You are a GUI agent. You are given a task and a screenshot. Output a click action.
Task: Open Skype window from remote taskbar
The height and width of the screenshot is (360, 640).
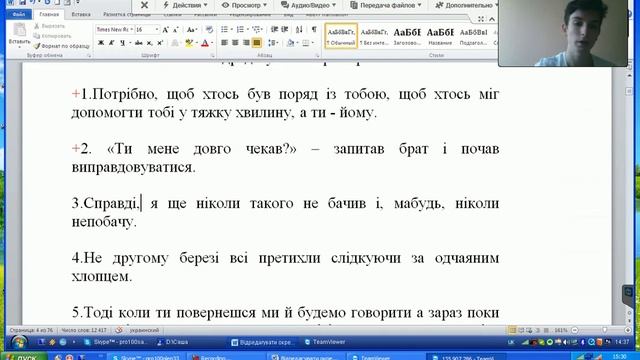click(x=117, y=342)
